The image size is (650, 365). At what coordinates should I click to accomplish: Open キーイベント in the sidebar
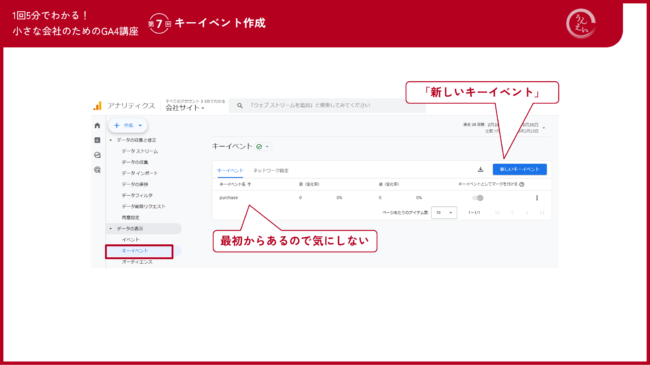[x=135, y=251]
